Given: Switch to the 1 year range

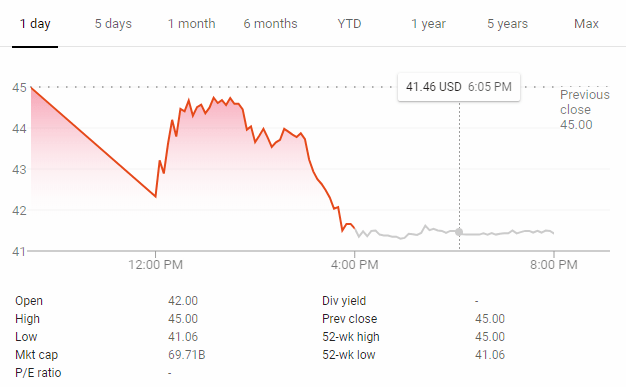Looking at the screenshot, I should coord(428,24).
